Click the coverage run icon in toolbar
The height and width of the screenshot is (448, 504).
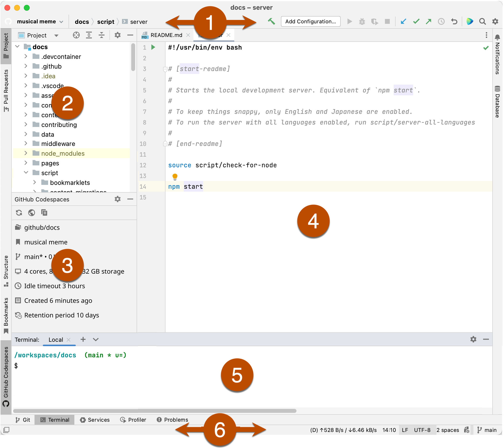(374, 21)
